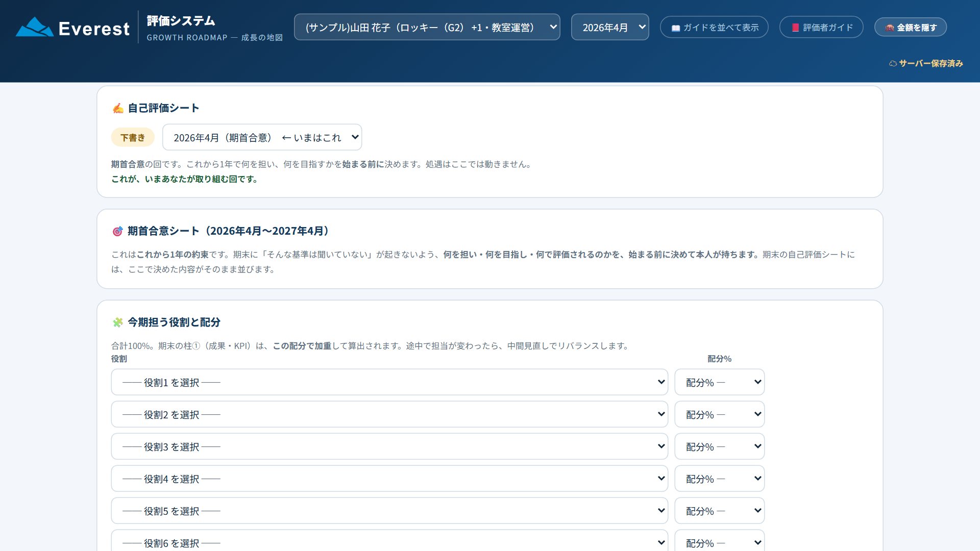Screen dimensions: 980x551
Task: Click the red book icon in 評価者ガイド
Action: pyautogui.click(x=795, y=28)
